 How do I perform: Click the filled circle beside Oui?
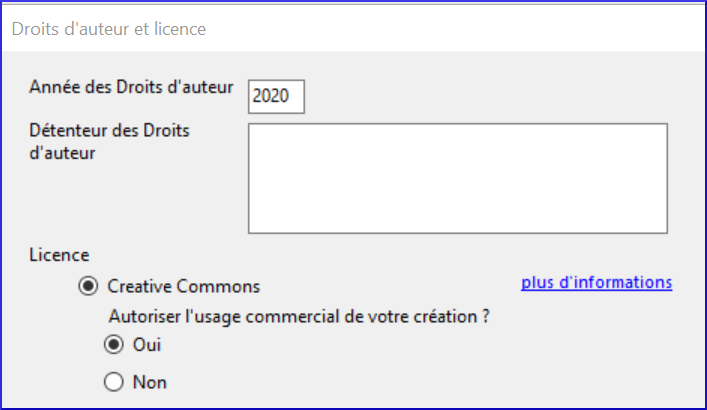click(x=114, y=345)
